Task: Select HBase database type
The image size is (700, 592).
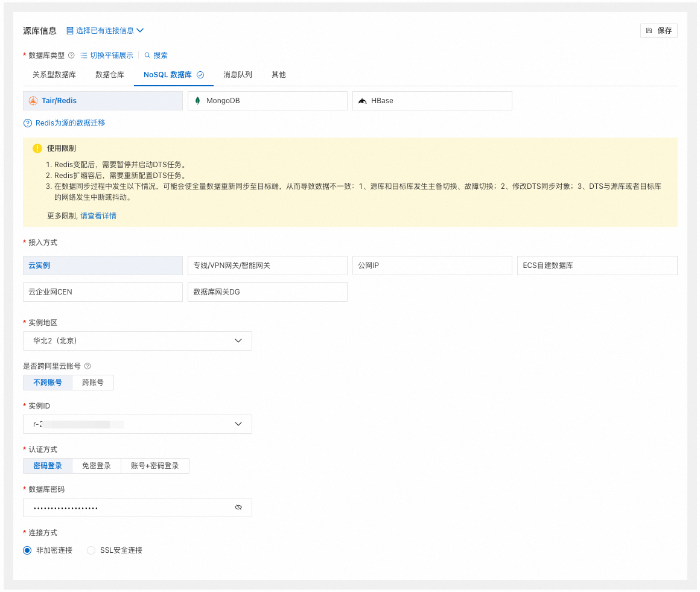Action: click(x=432, y=101)
